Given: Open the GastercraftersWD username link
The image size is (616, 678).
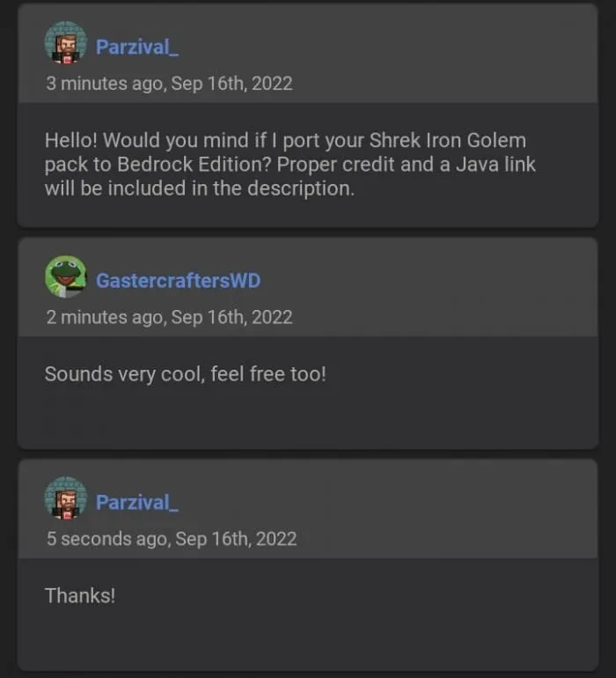Looking at the screenshot, I should (x=178, y=281).
